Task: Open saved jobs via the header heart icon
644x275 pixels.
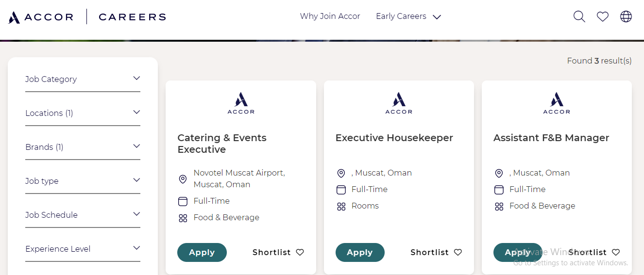Action: tap(603, 16)
